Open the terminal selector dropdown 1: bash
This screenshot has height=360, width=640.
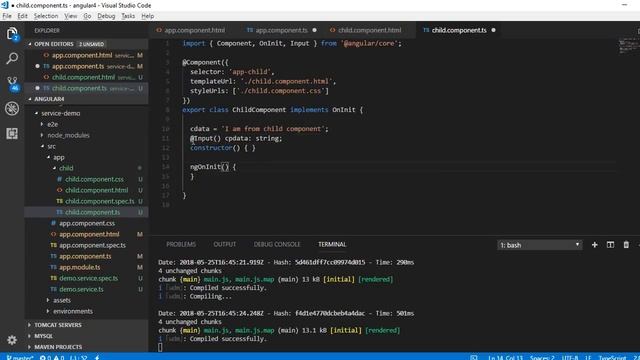pyautogui.click(x=540, y=245)
